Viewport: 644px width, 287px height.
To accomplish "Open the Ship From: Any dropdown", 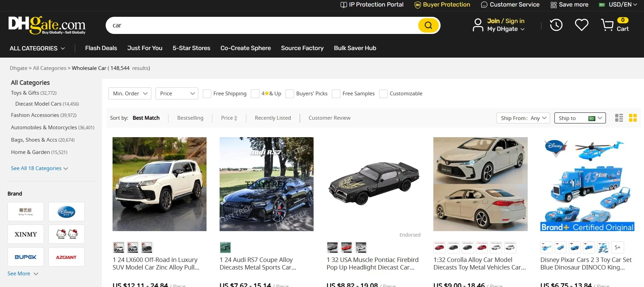I will point(523,118).
